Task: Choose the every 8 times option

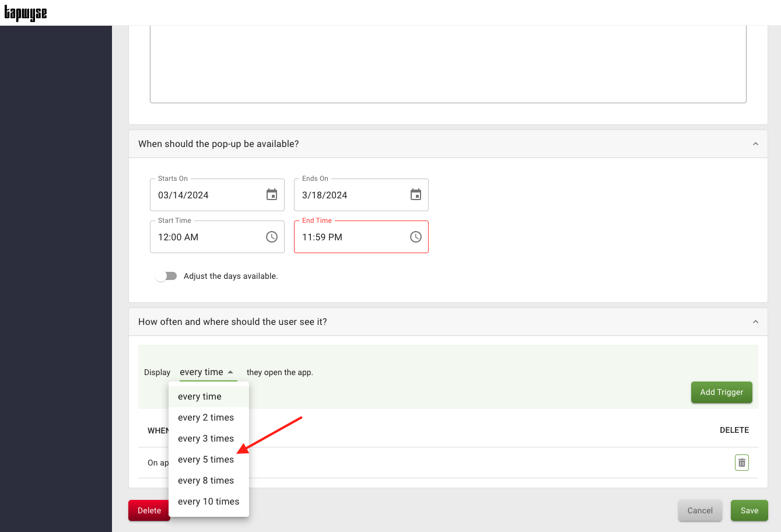Action: [x=206, y=481]
